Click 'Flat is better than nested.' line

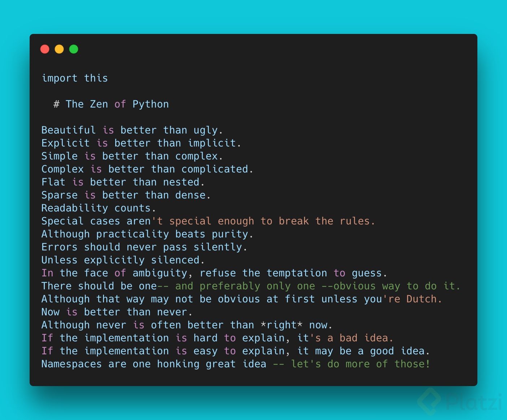pos(123,182)
